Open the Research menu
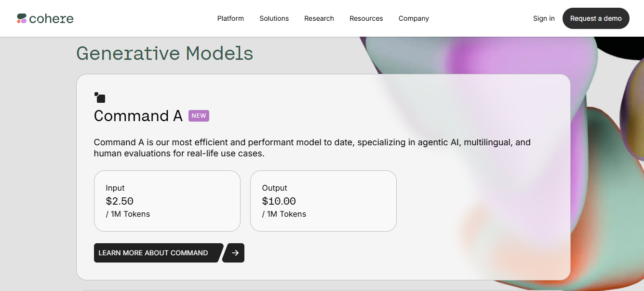Viewport: 644px width, 291px height. (x=319, y=18)
